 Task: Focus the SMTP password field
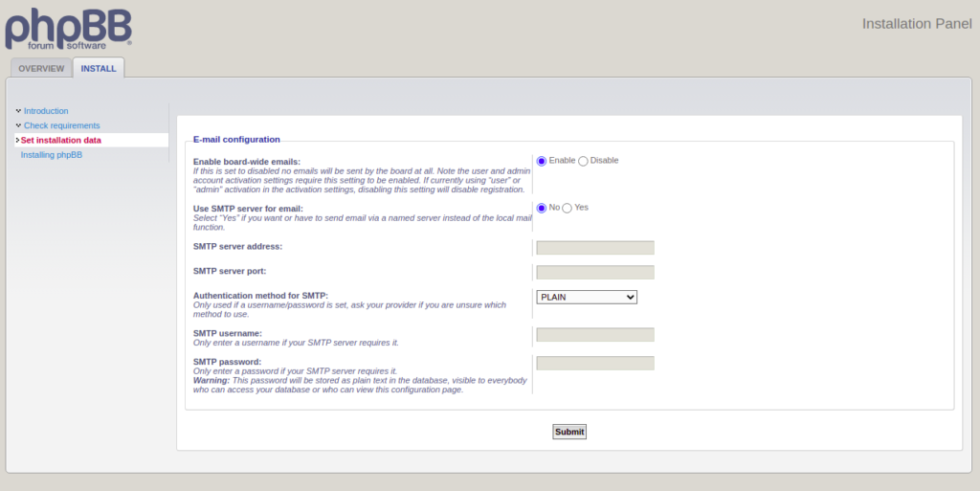coord(595,363)
